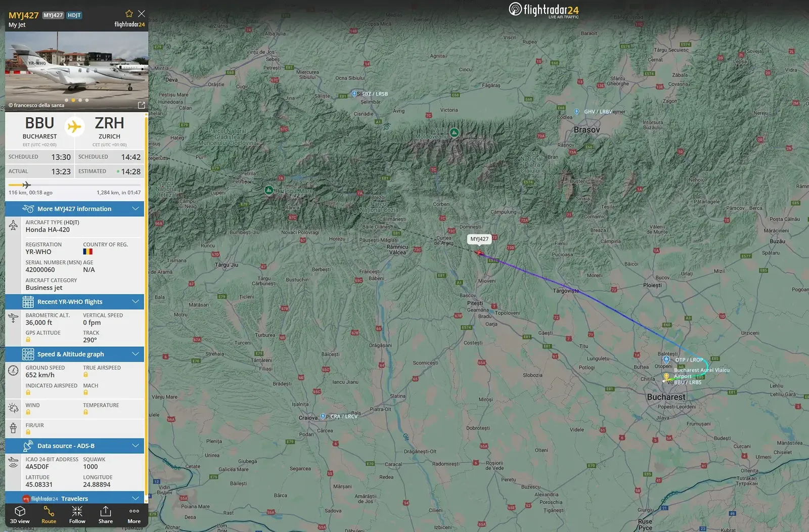This screenshot has height=532, width=809.
Task: Click ground speed gauge icon
Action: coord(13,371)
